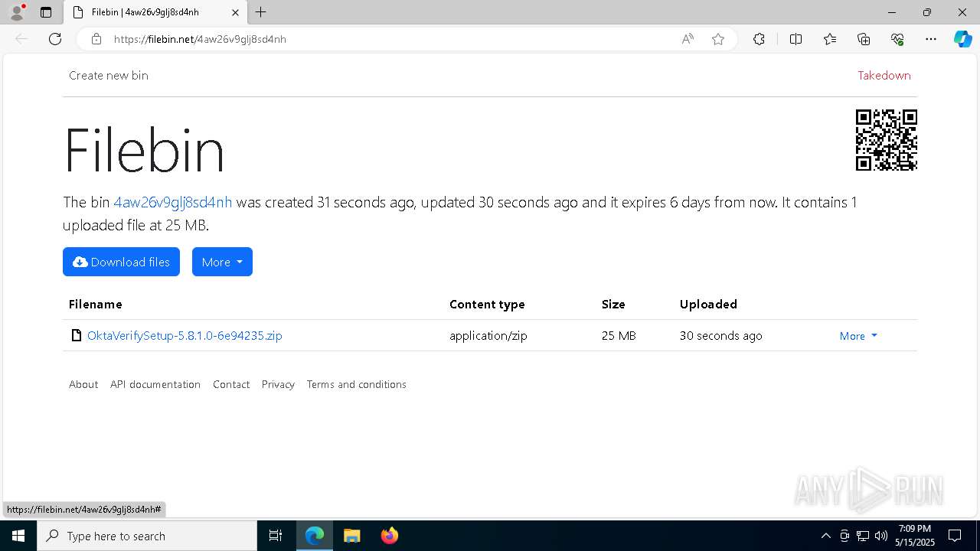This screenshot has width=980, height=551.
Task: Open Browser essentials heart icon
Action: click(897, 39)
